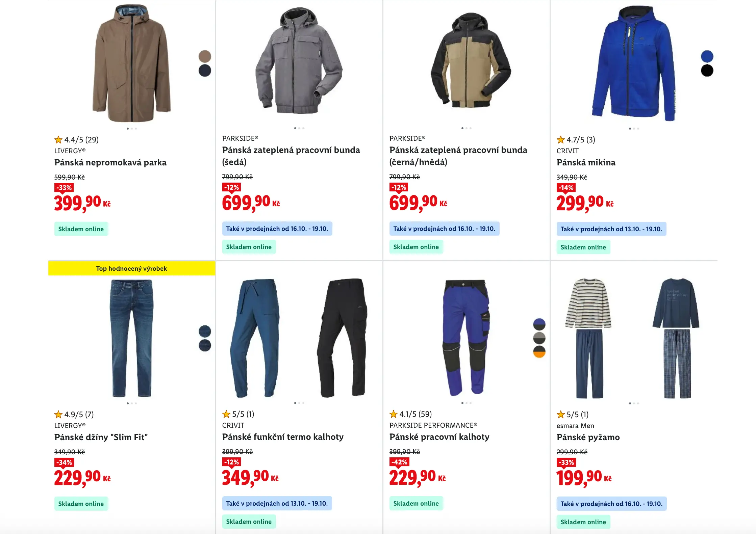Click the Top hodnocený výrobek yellow banner
Screen dimensions: 756x534
coord(131,268)
